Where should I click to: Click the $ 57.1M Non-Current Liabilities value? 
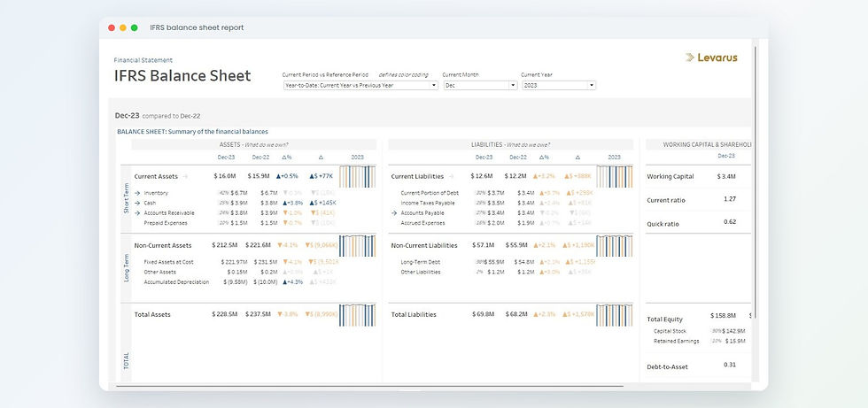click(x=484, y=245)
